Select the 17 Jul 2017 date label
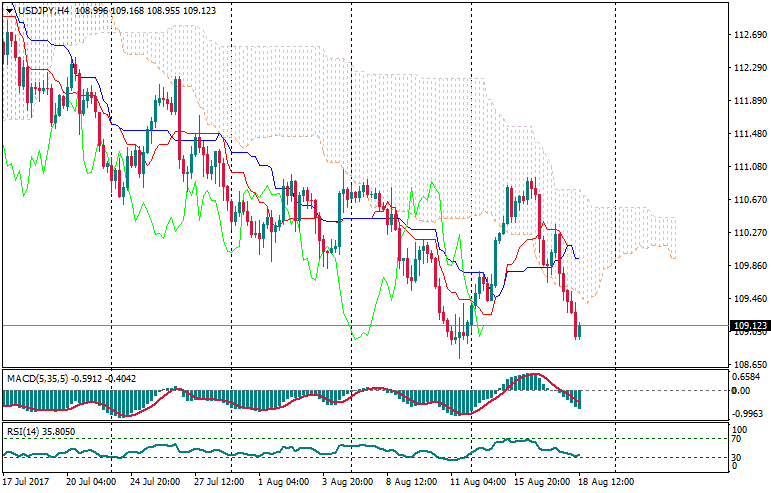The width and height of the screenshot is (771, 493). [x=28, y=481]
